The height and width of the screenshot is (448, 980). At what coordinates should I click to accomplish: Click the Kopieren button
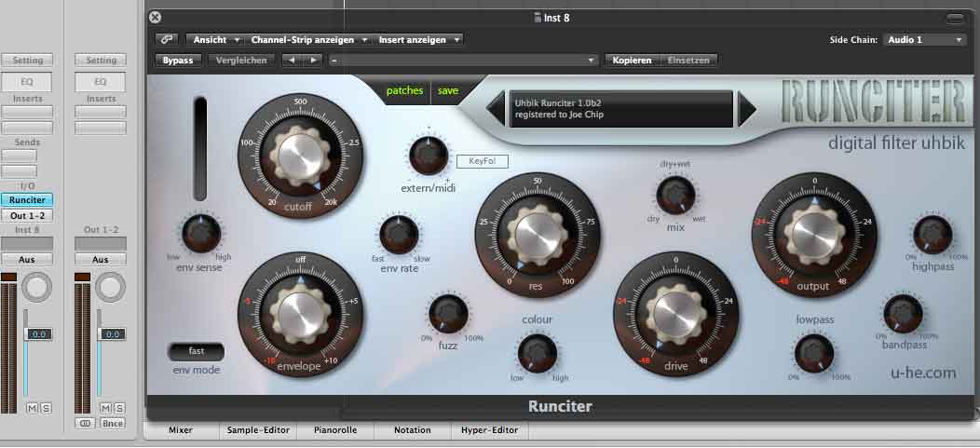pos(632,61)
